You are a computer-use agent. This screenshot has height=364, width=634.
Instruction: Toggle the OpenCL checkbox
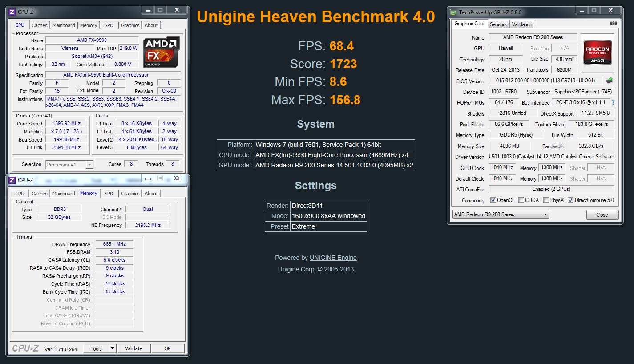coord(493,200)
